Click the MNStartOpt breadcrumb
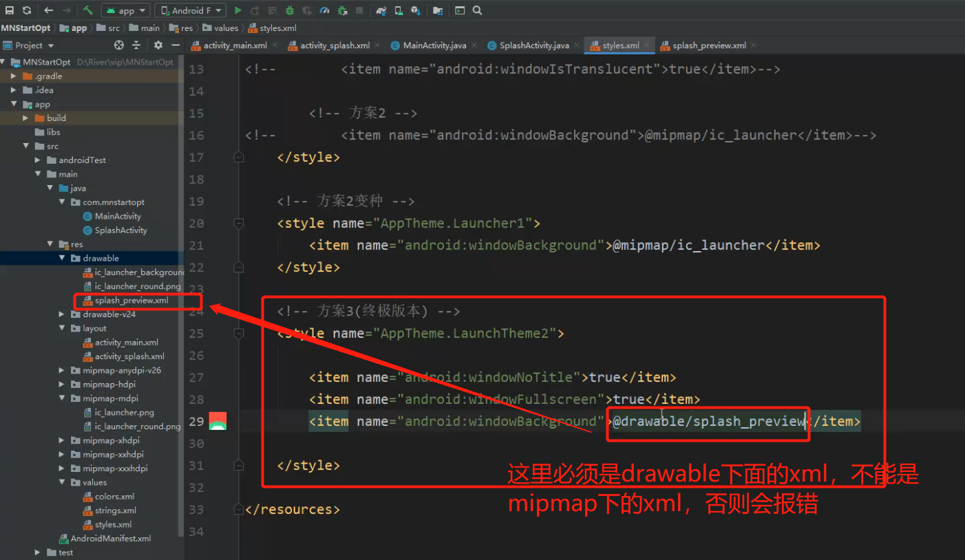 point(25,28)
